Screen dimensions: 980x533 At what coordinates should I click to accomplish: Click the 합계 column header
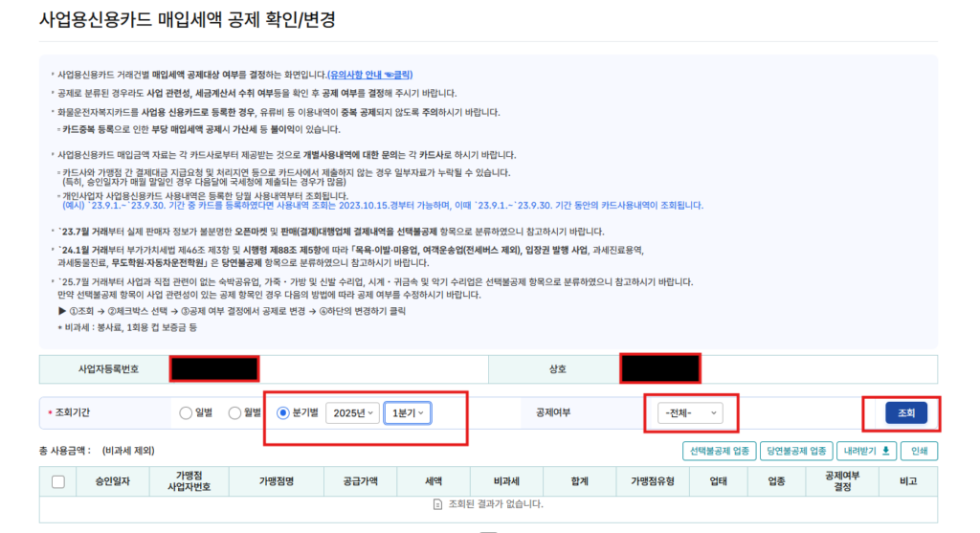pos(579,481)
